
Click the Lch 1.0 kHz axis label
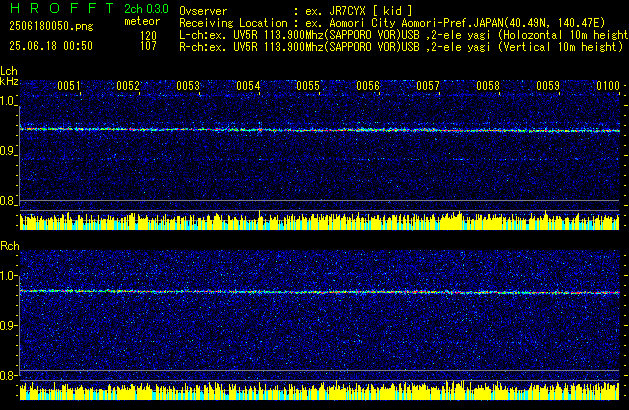coord(7,101)
